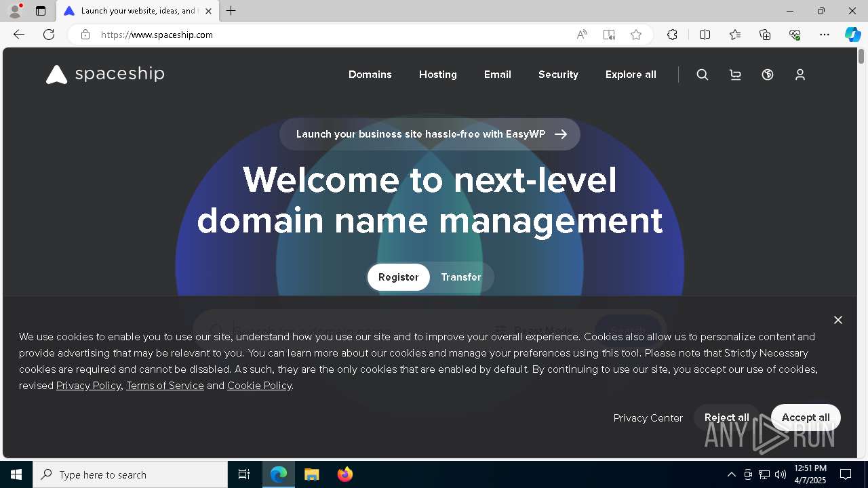
Task: Click the Windows taskbar search box
Action: (130, 474)
